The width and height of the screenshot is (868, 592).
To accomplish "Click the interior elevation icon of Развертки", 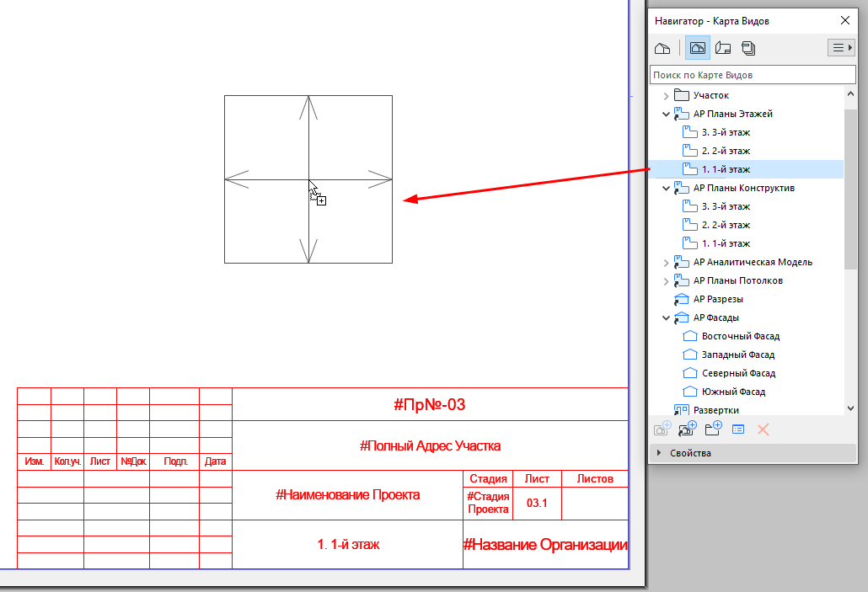I will pos(682,411).
